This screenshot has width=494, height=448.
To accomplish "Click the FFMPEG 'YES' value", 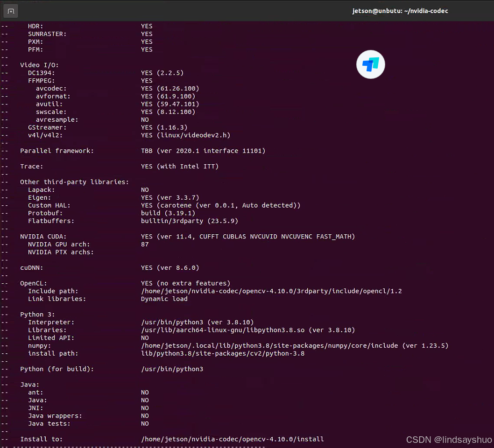I will pos(147,81).
